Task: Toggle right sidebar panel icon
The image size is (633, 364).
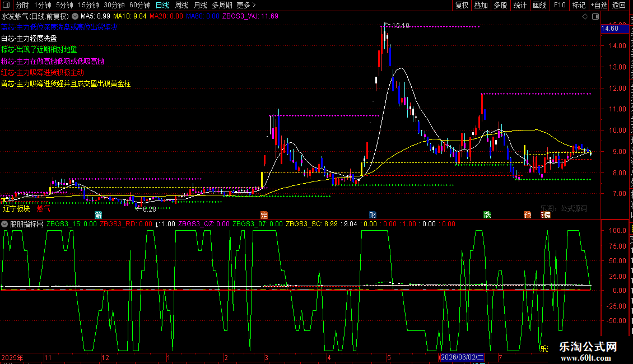Action: tap(595, 17)
